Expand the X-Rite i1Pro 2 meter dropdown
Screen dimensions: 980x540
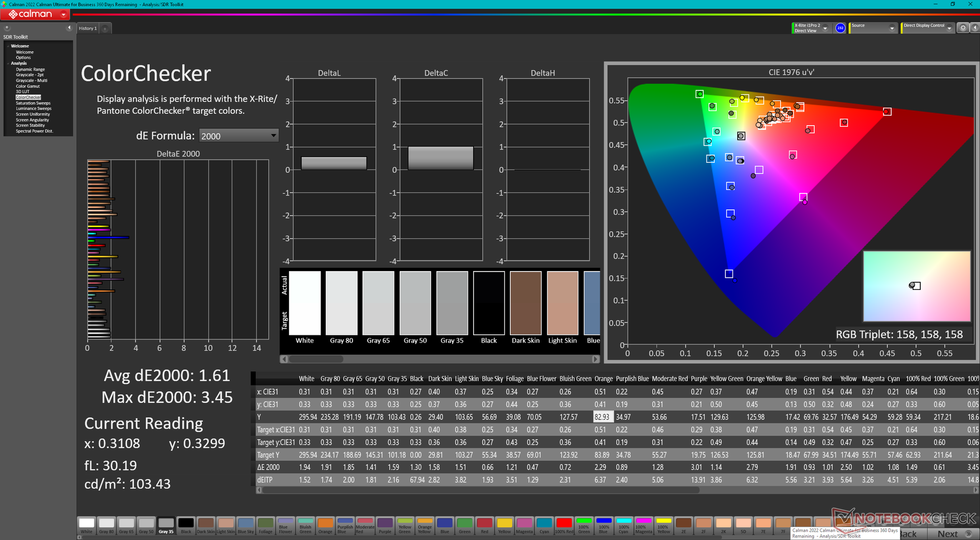coord(825,29)
